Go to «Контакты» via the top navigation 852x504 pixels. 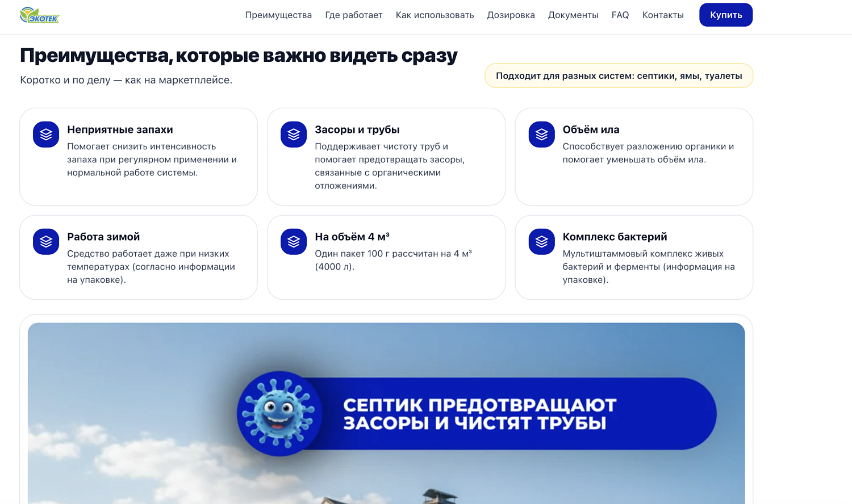pos(663,15)
